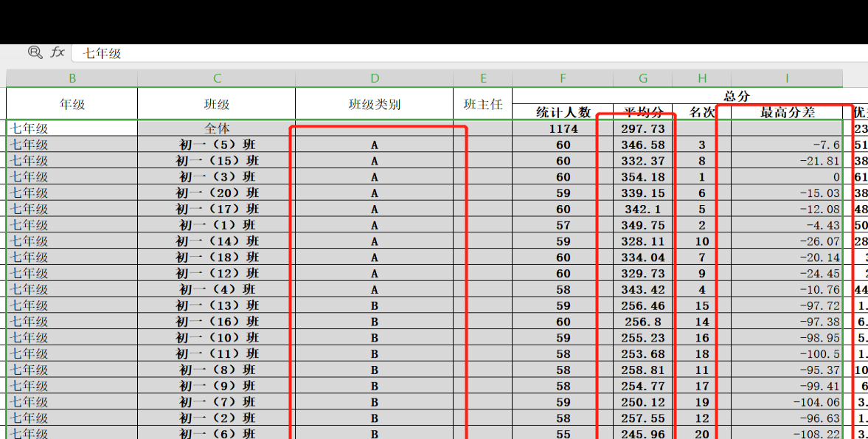
Task: Select the 初一（4）班 cell
Action: pyautogui.click(x=216, y=289)
